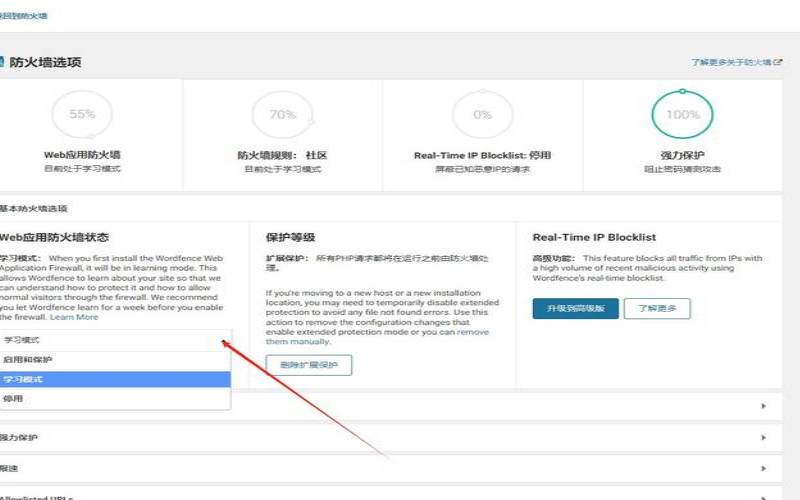Click the 了解更多 button
800x500 pixels.
(656, 308)
